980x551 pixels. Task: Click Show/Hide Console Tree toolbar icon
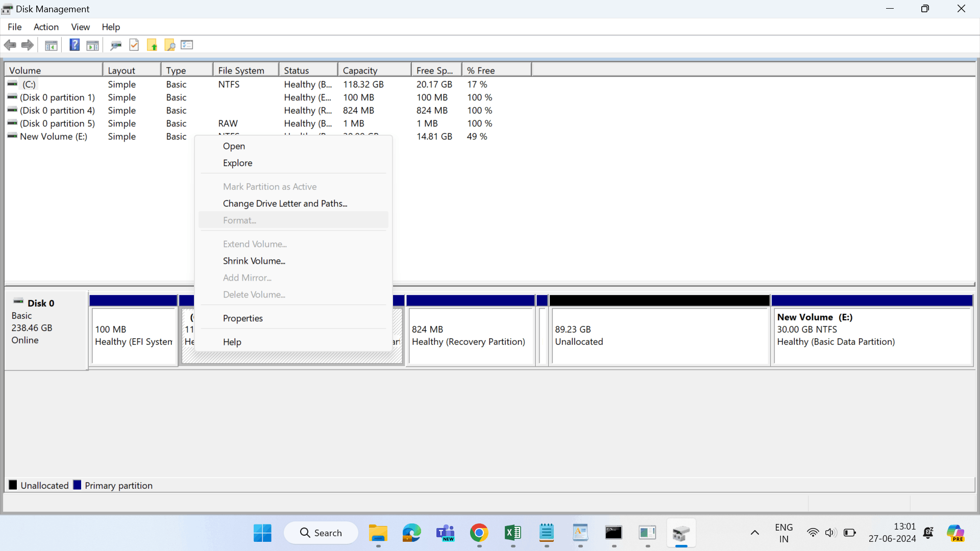[51, 45]
